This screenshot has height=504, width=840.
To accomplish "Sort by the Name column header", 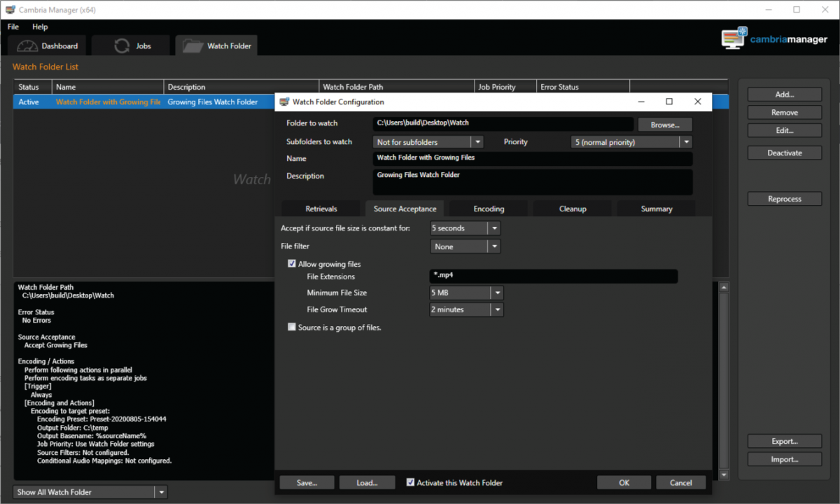I will click(107, 87).
